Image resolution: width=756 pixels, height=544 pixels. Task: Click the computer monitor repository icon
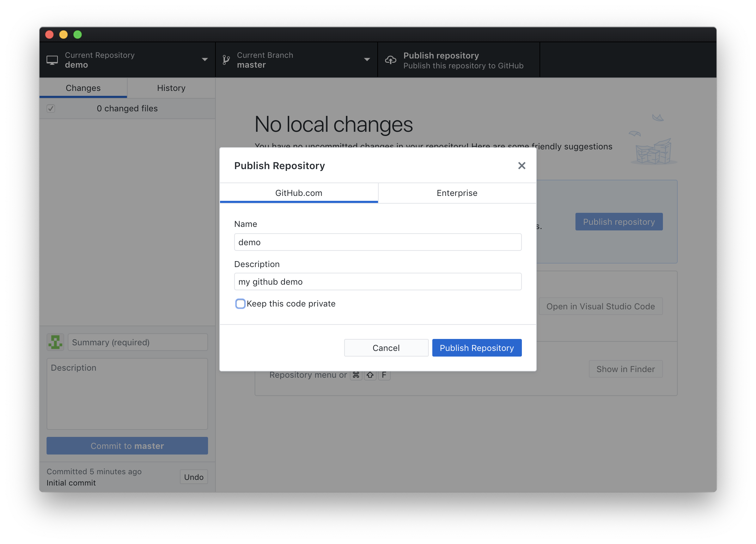click(52, 60)
